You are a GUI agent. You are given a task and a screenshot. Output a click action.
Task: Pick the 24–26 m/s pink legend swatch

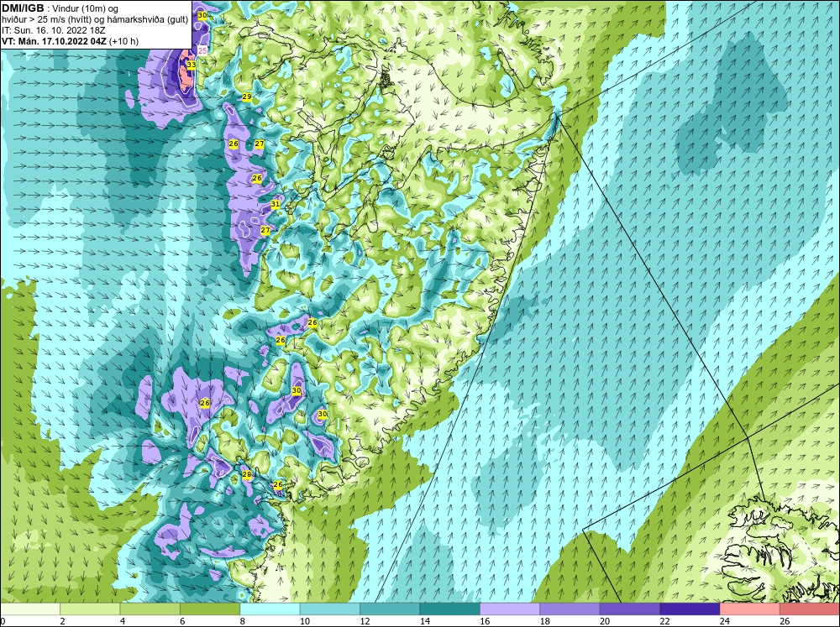tap(750, 609)
